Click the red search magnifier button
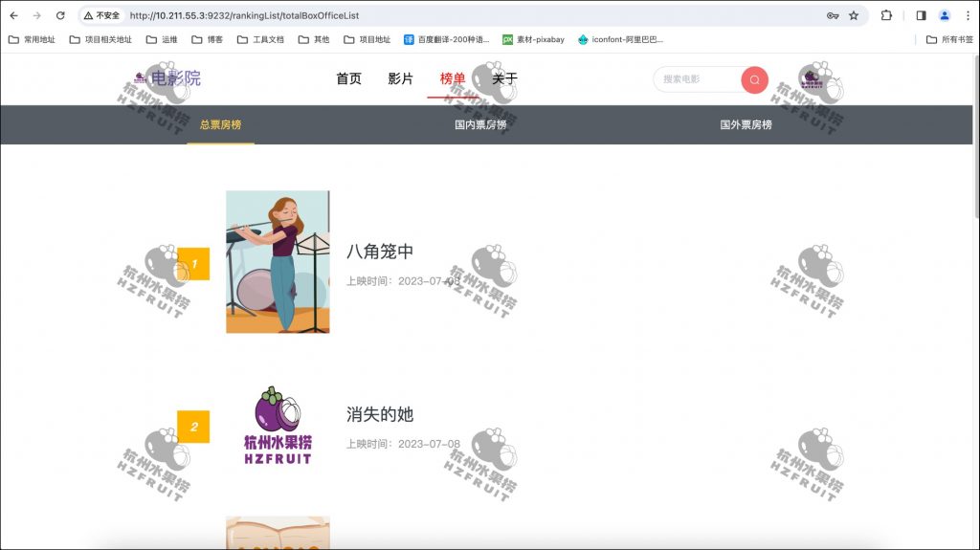 754,79
